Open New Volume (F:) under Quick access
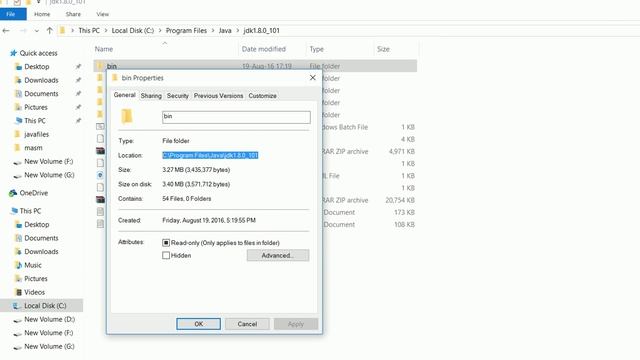This screenshot has height=360, width=640. (48, 161)
